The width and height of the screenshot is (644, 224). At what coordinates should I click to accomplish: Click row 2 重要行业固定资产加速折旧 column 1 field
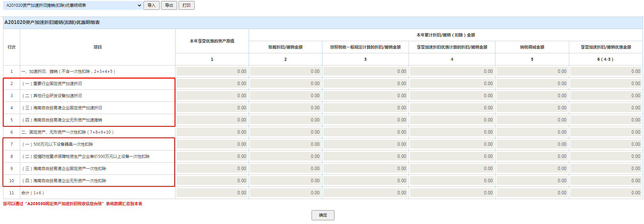[x=212, y=83]
